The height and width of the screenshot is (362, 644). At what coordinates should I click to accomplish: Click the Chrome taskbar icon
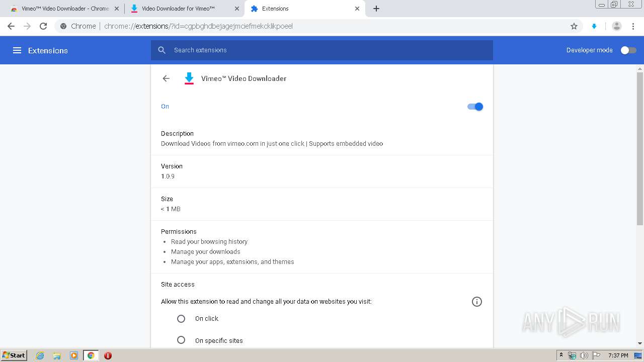click(x=91, y=355)
